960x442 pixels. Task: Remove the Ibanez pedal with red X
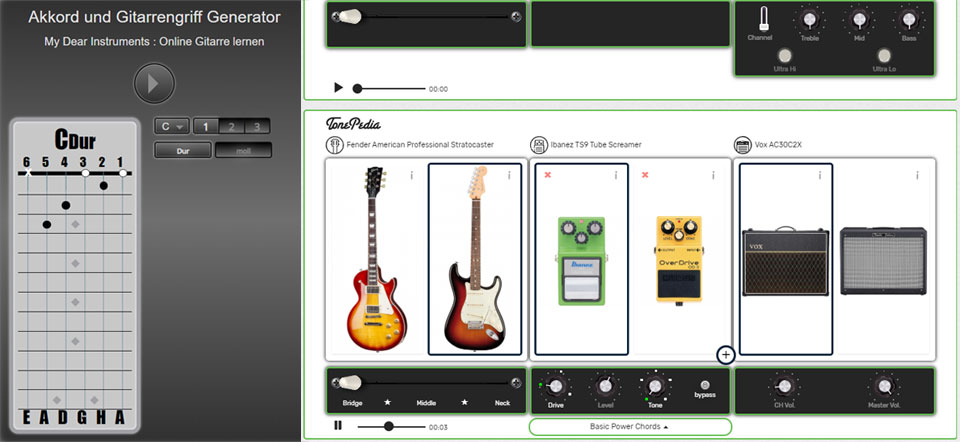547,175
